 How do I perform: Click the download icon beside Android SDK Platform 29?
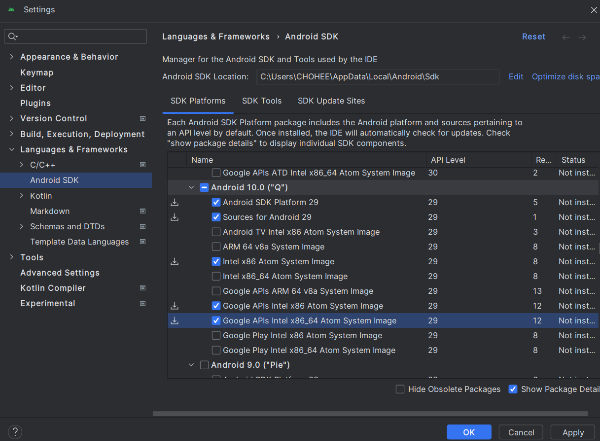tap(174, 202)
